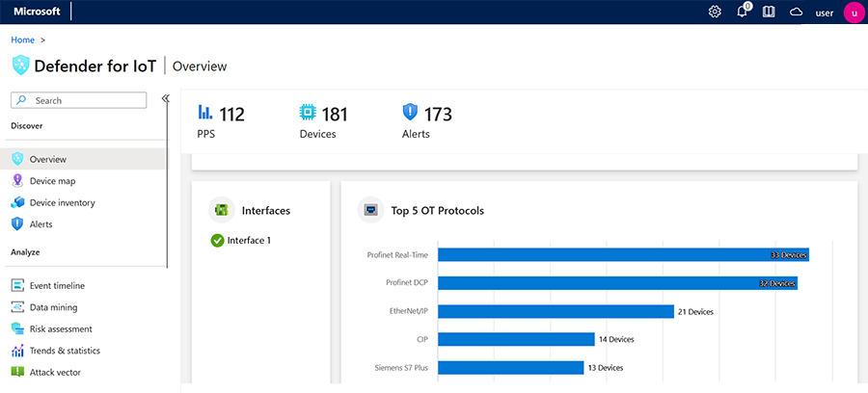
Task: Click the Interface 1 label
Action: point(249,241)
